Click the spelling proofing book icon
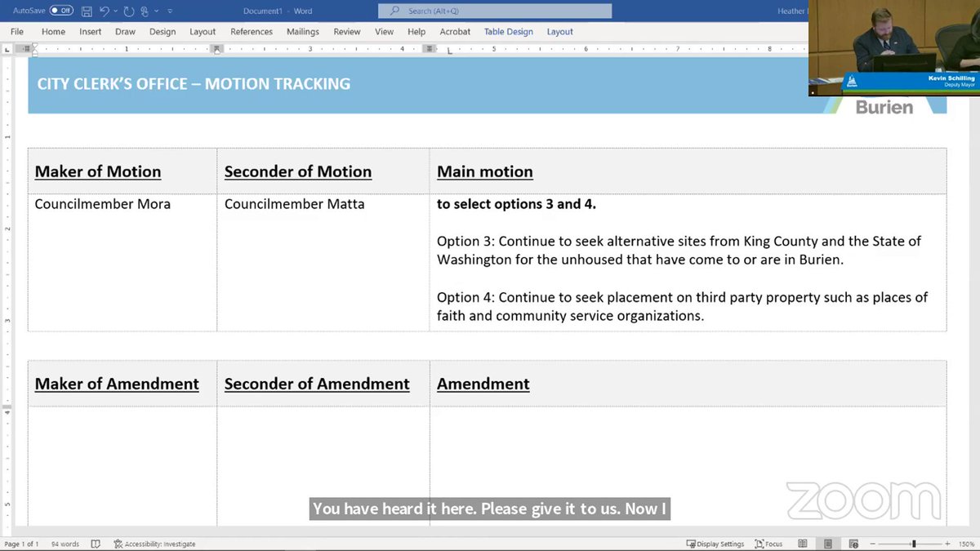The image size is (980, 551). 96,544
